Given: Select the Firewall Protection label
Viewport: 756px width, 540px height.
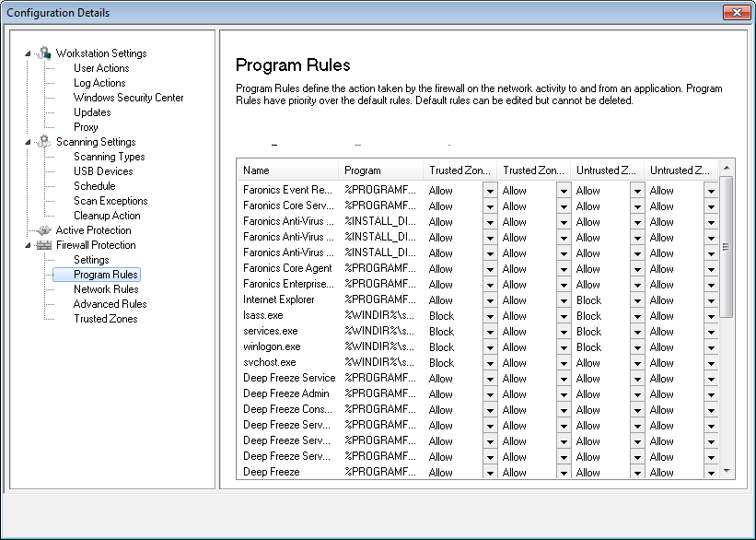Looking at the screenshot, I should 96,245.
